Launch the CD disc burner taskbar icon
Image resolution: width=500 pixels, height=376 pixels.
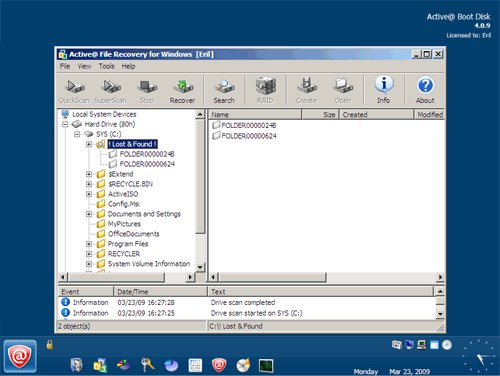click(243, 365)
